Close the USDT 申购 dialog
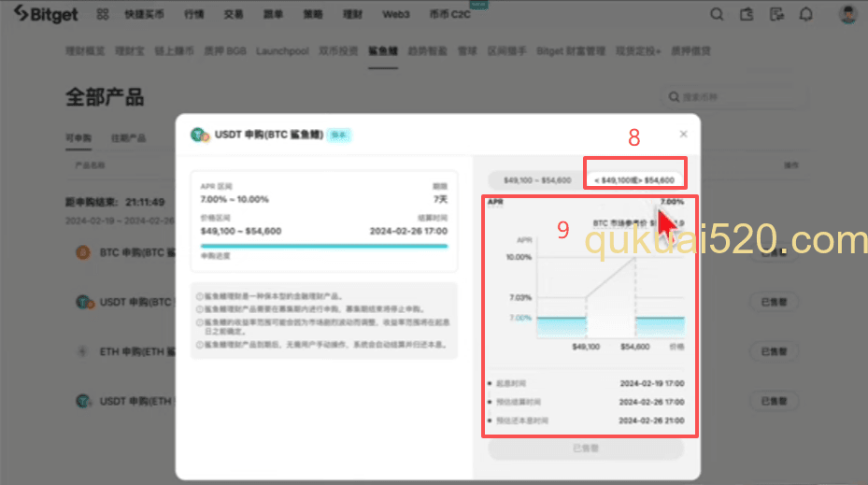This screenshot has height=485, width=868. coord(684,134)
